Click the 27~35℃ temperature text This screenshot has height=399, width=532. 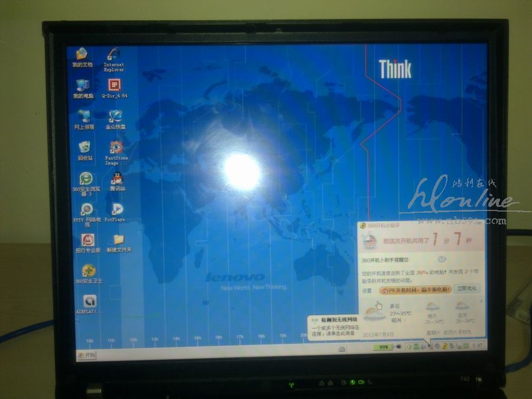(400, 313)
